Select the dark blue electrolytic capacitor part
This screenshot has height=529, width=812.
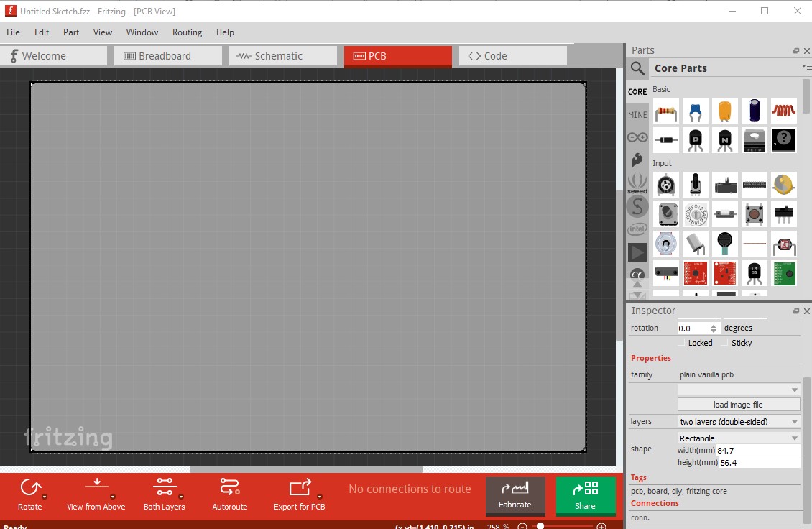[755, 111]
